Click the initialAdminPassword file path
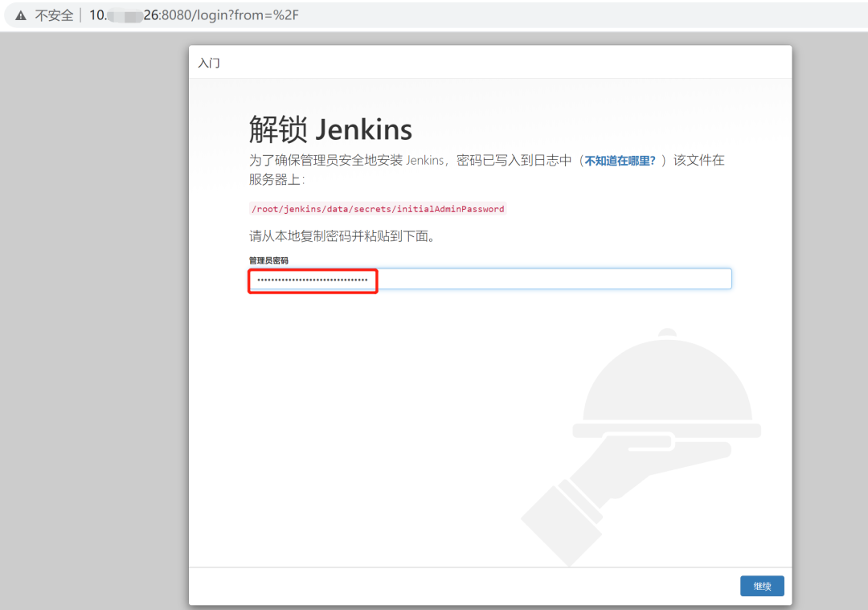This screenshot has height=610, width=868. coord(378,209)
